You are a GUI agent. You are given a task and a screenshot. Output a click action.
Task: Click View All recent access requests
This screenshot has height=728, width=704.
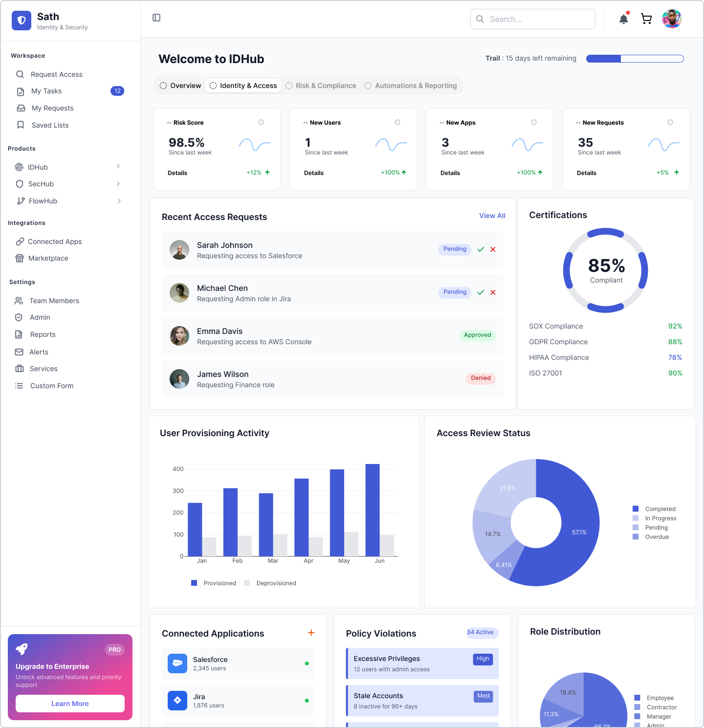[x=492, y=216]
